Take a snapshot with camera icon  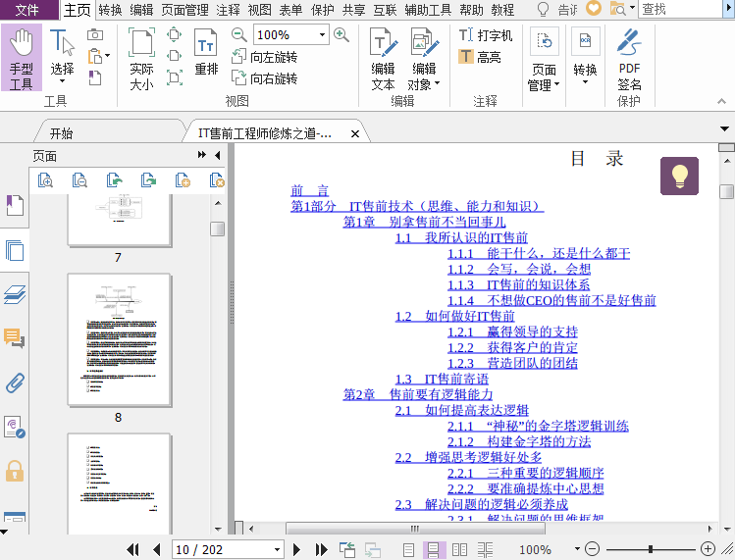point(95,34)
